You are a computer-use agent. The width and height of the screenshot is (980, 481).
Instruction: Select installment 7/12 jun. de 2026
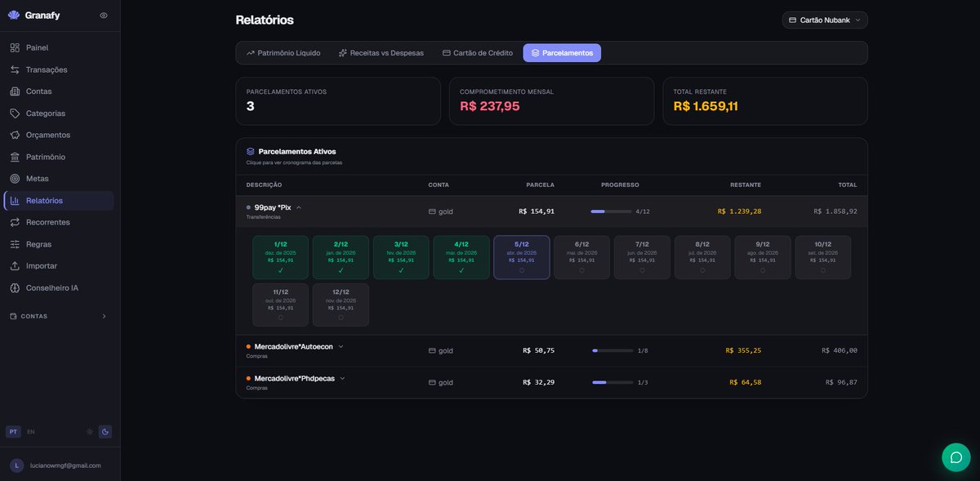pyautogui.click(x=643, y=257)
